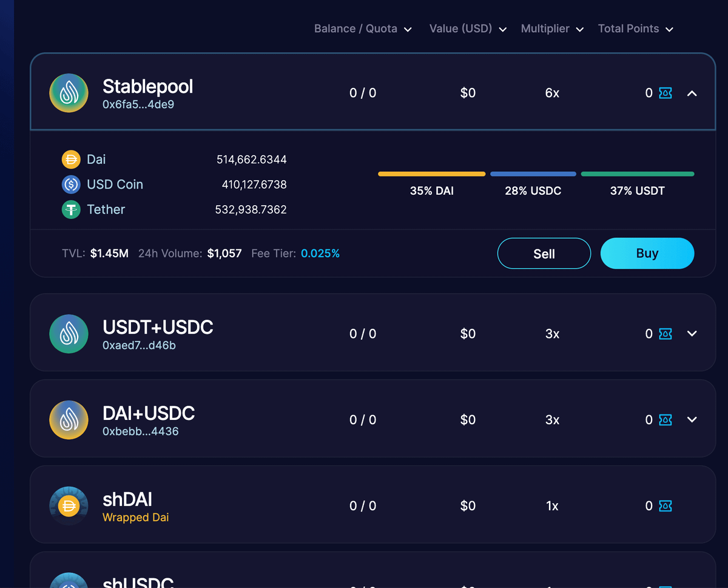
Task: Click the Stablepool logo icon
Action: 69,93
